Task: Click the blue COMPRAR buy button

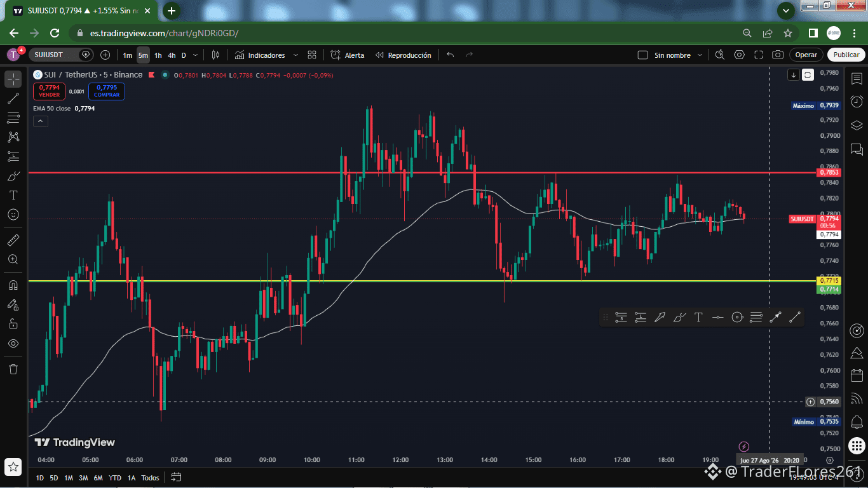Action: point(107,91)
